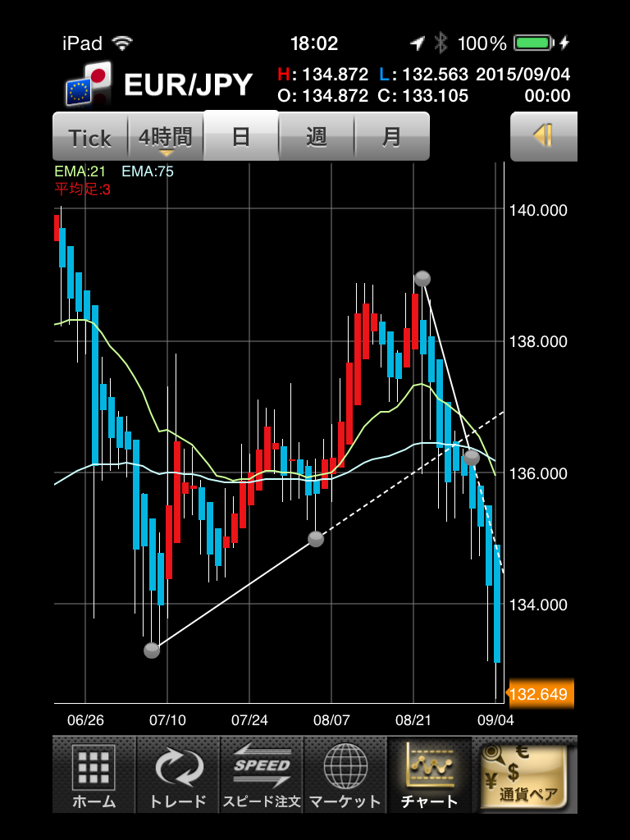Open the トレード trade tab

[x=178, y=774]
